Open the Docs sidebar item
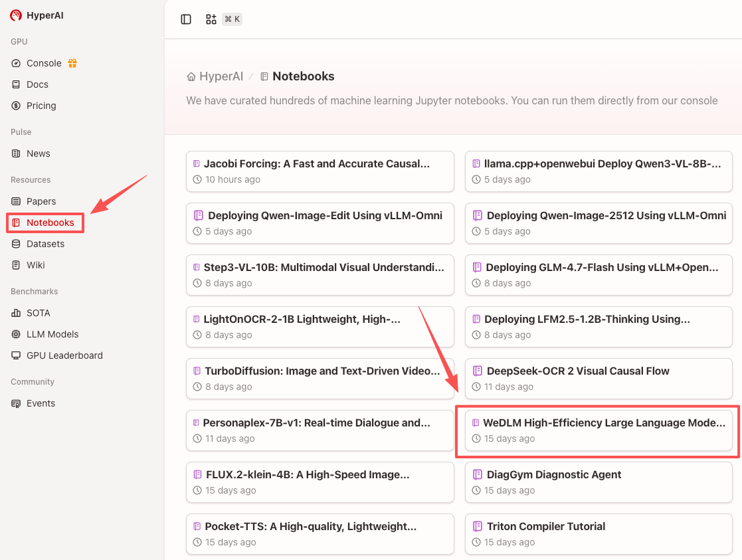The height and width of the screenshot is (560, 742). click(x=37, y=84)
